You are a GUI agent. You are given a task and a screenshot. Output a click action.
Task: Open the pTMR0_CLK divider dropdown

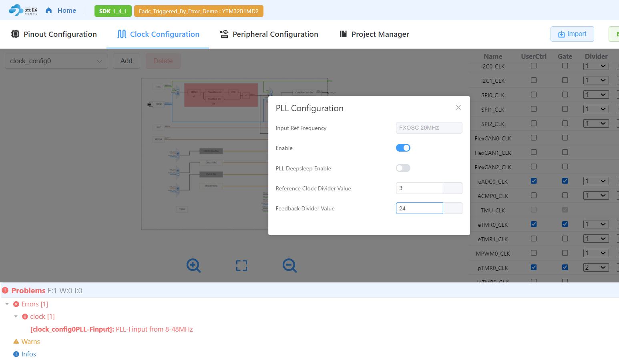(x=596, y=268)
